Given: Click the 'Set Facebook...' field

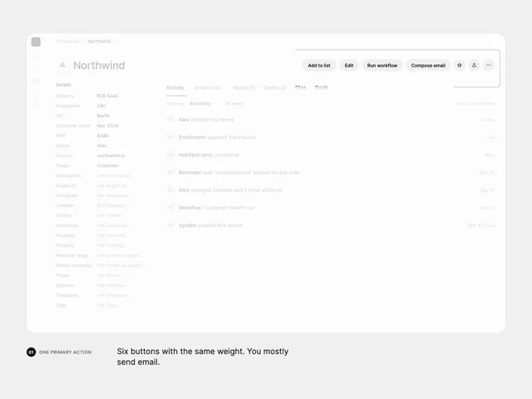Looking at the screenshot, I should pyautogui.click(x=113, y=225).
